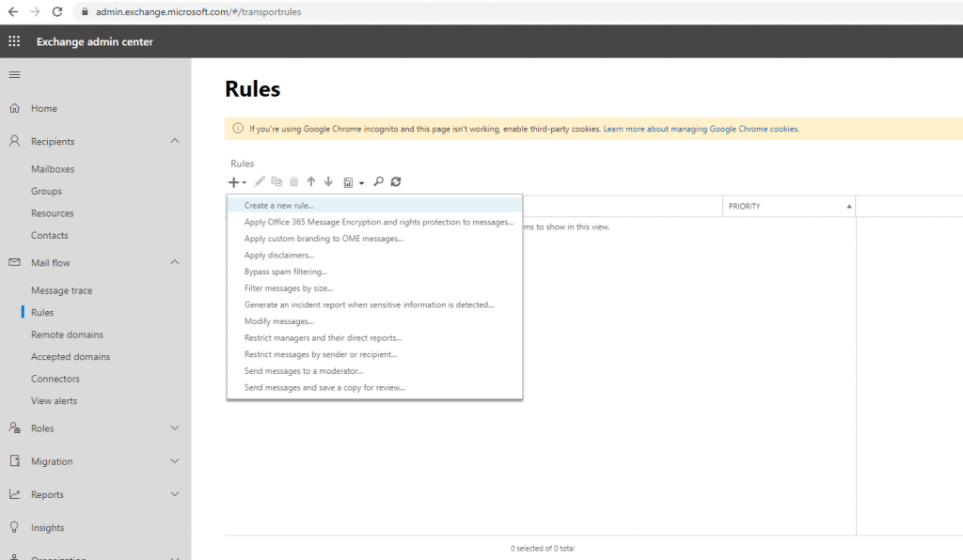This screenshot has width=963, height=560.
Task: Expand the Roles section chevron
Action: 175,428
